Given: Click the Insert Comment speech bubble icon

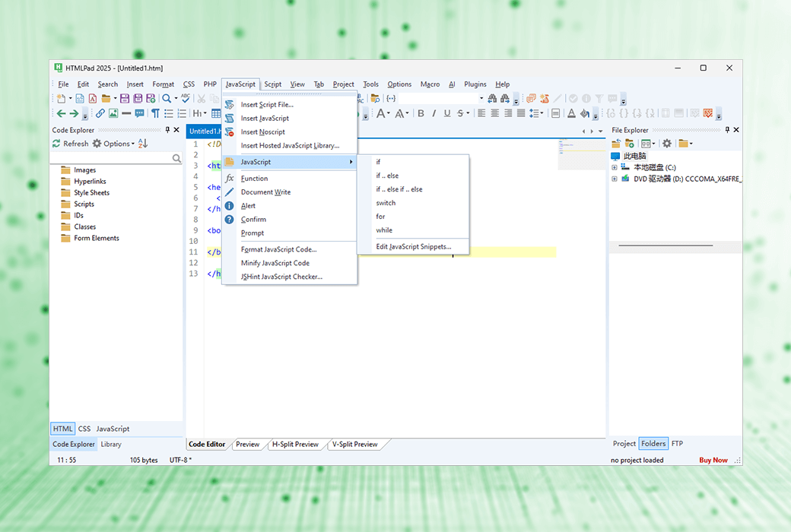Looking at the screenshot, I should 140,113.
